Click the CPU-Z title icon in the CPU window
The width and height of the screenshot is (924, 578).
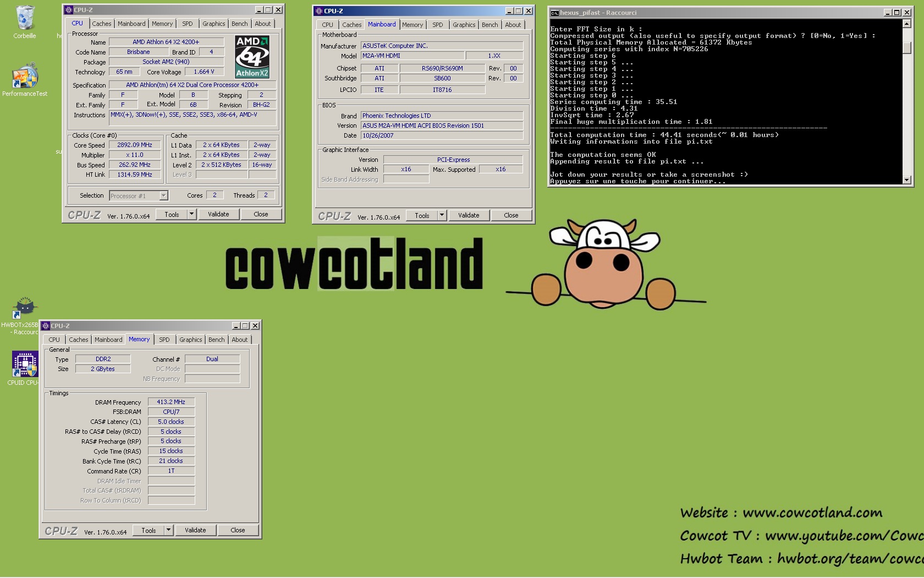click(x=69, y=10)
